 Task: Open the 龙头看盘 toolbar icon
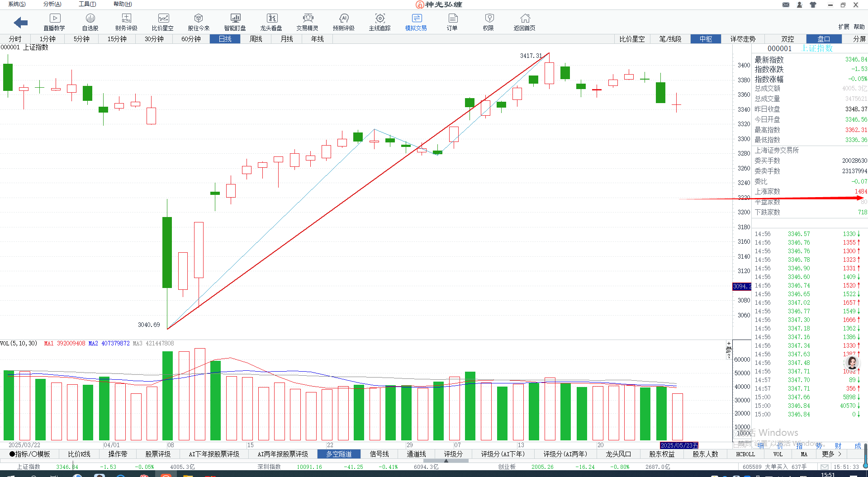pyautogui.click(x=271, y=22)
